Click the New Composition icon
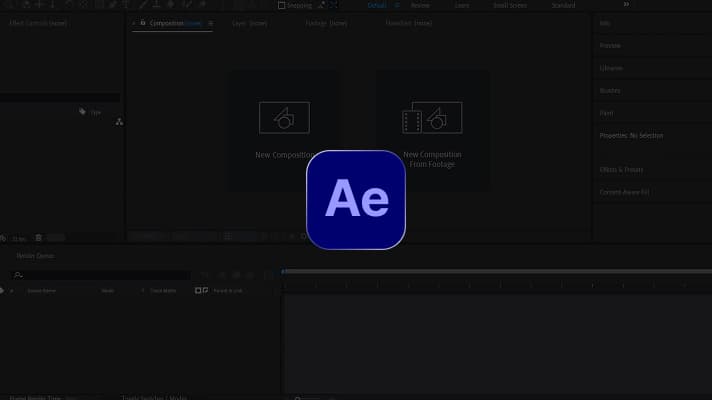The width and height of the screenshot is (712, 400). 284,118
